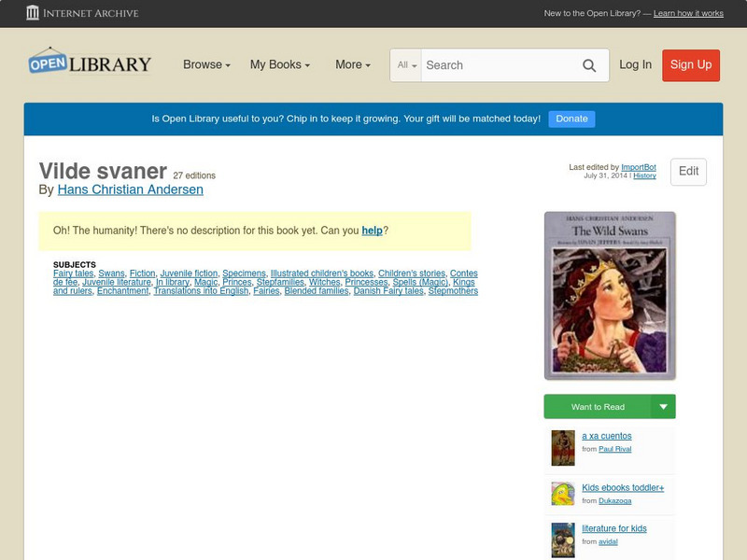
Task: Click The Wild Swans cover image
Action: [610, 296]
